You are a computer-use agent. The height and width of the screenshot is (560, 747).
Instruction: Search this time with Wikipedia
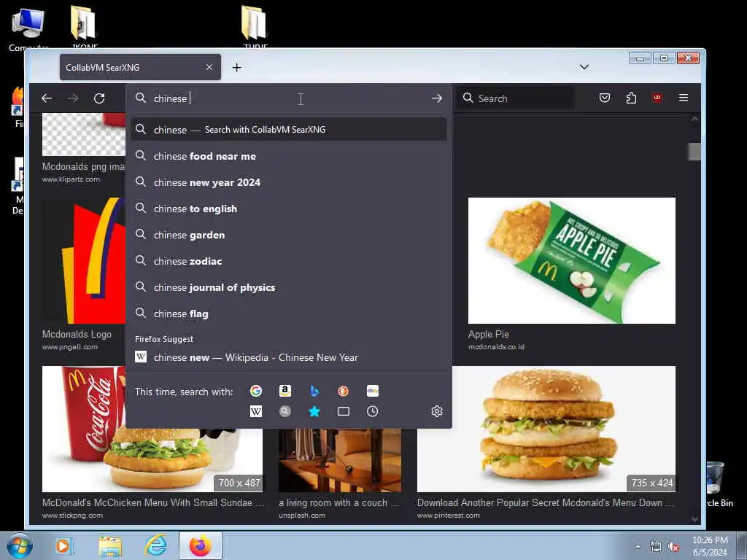[x=256, y=411]
